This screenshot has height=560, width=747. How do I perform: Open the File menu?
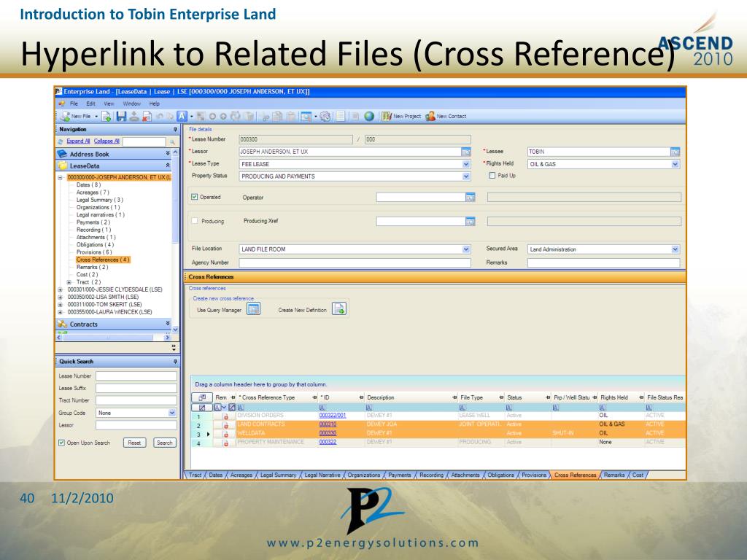point(74,104)
